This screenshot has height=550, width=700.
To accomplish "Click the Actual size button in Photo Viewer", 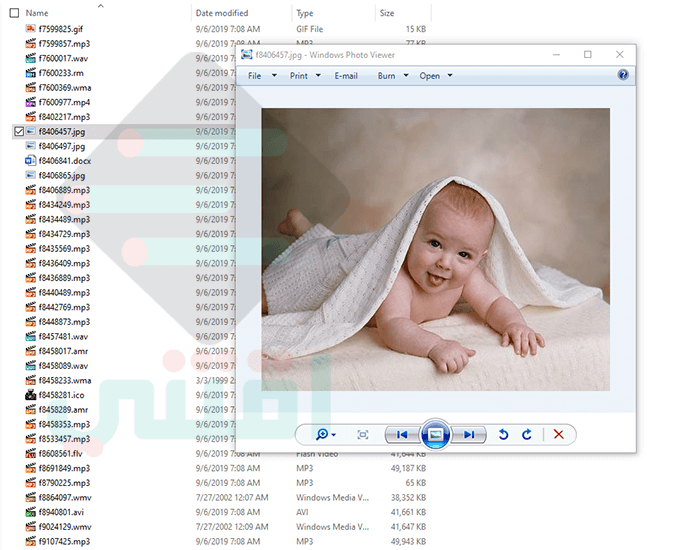I will tap(362, 434).
